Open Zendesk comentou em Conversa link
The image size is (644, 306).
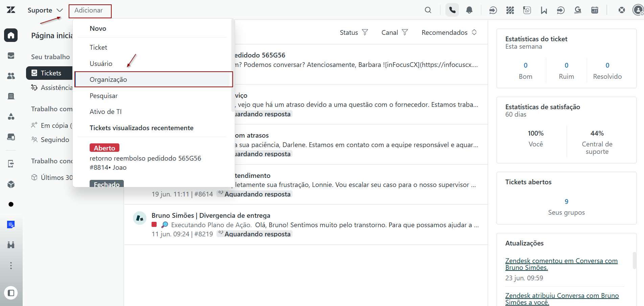click(x=561, y=264)
